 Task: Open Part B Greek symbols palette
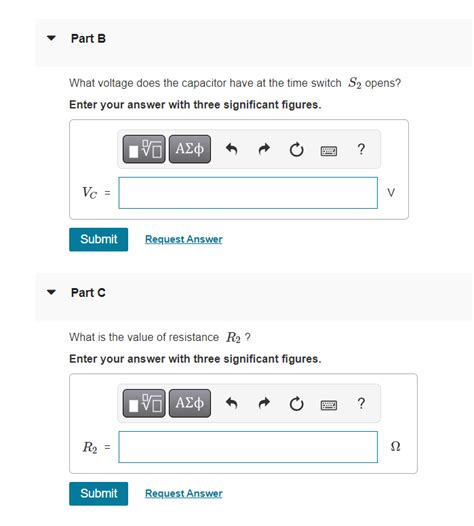coord(190,149)
